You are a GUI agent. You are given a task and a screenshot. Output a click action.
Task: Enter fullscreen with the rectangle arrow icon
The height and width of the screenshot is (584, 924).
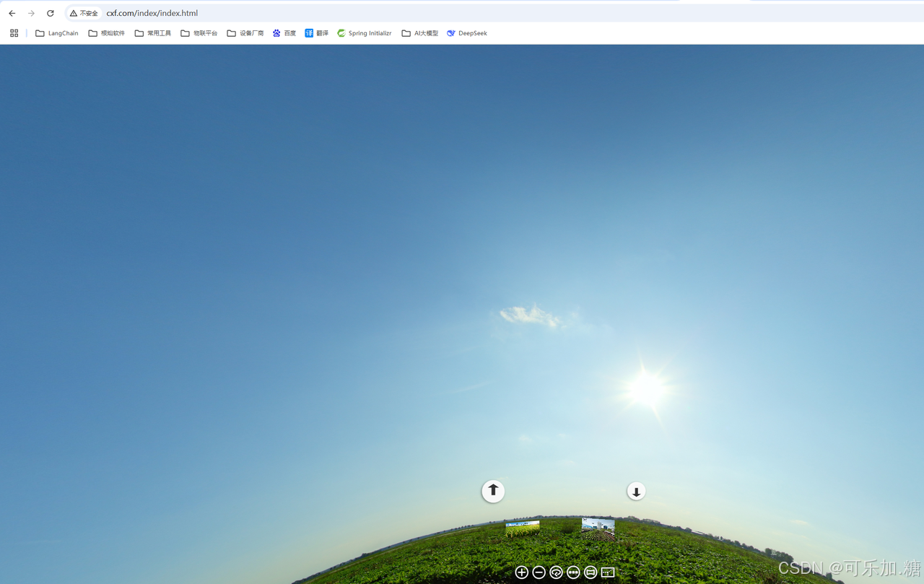(608, 572)
